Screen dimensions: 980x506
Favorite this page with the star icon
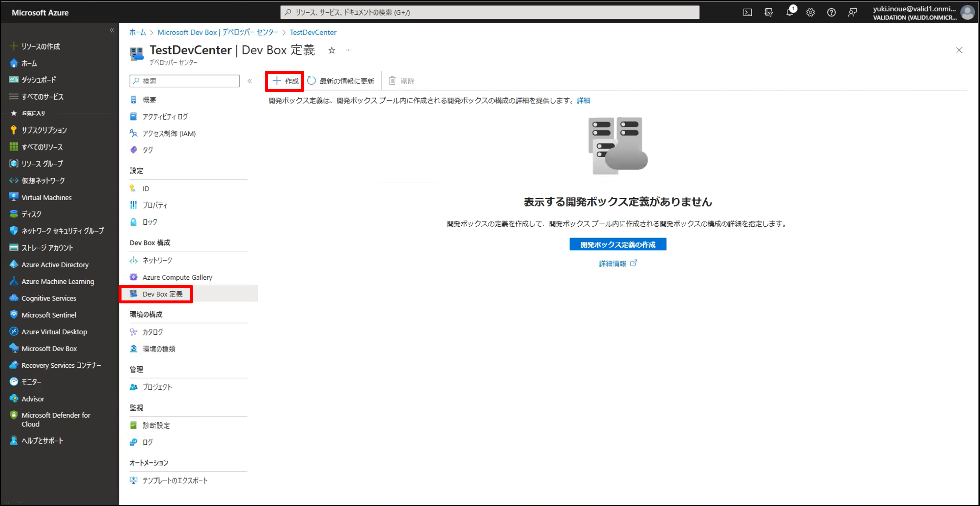(332, 50)
